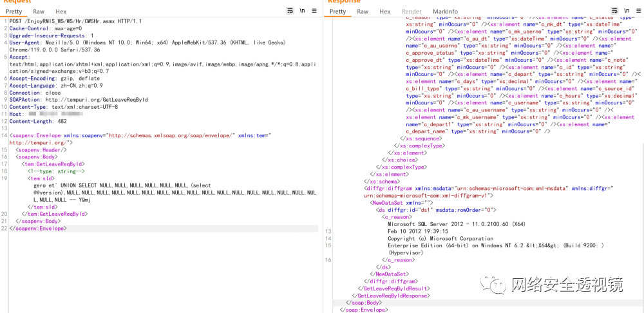Click the opening soapenv:Body tag in the request
This screenshot has width=644, height=313.
pyautogui.click(x=37, y=156)
